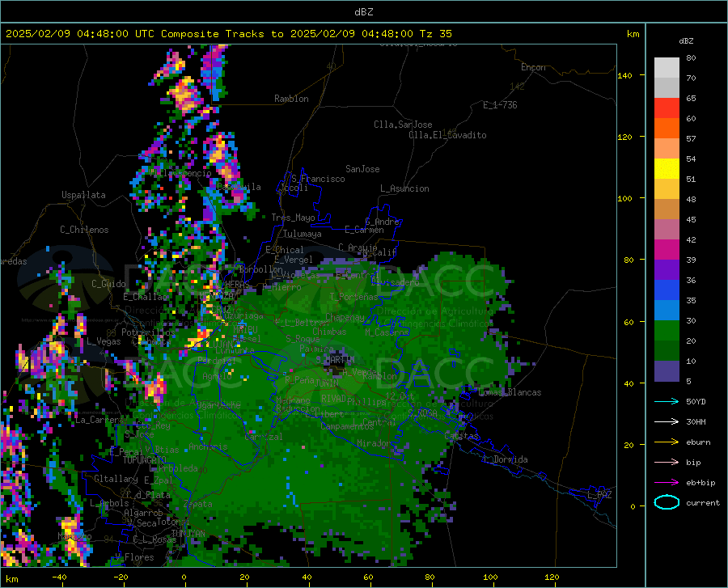Click the magenta 39 dBZ color swatch
728x588 pixels.
[667, 250]
